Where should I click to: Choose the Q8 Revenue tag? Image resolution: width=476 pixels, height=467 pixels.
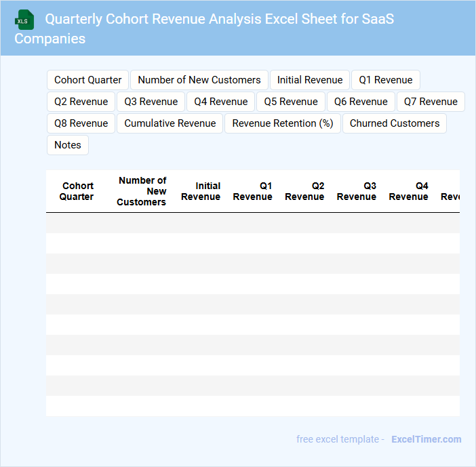tap(81, 123)
